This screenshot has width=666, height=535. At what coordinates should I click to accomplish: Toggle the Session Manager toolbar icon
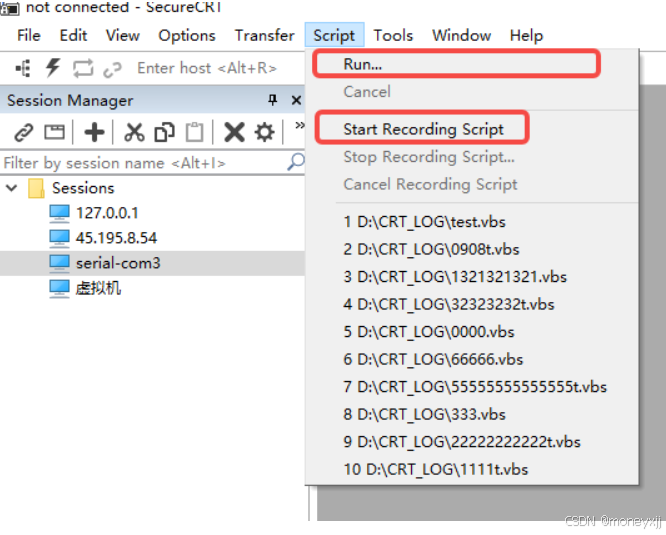click(23, 68)
